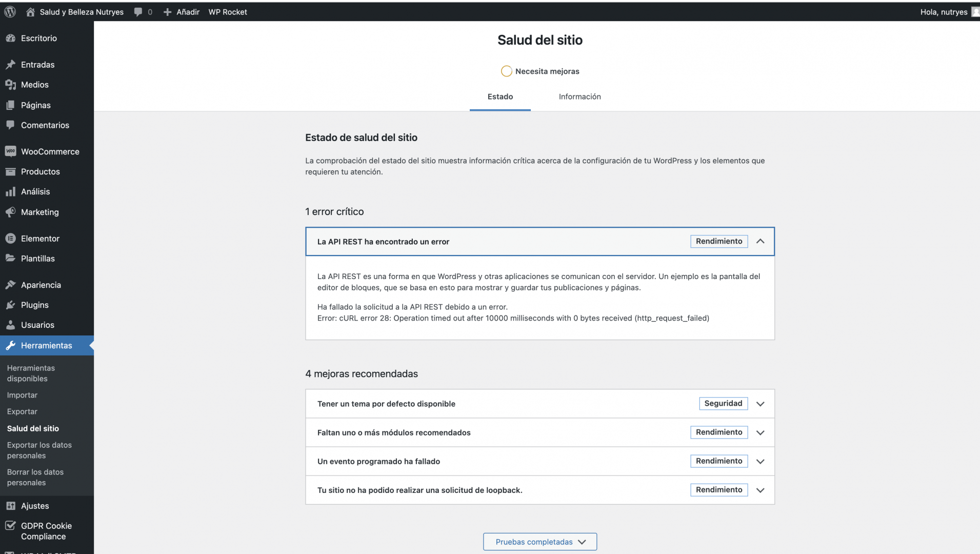The height and width of the screenshot is (554, 980).
Task: Click the 4 mejoras recomendadas heading
Action: click(362, 374)
